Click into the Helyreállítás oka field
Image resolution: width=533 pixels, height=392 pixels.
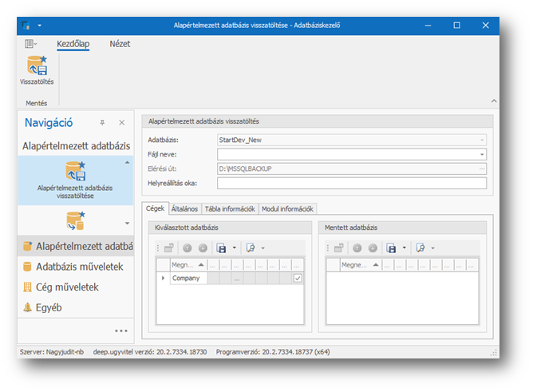tap(351, 183)
